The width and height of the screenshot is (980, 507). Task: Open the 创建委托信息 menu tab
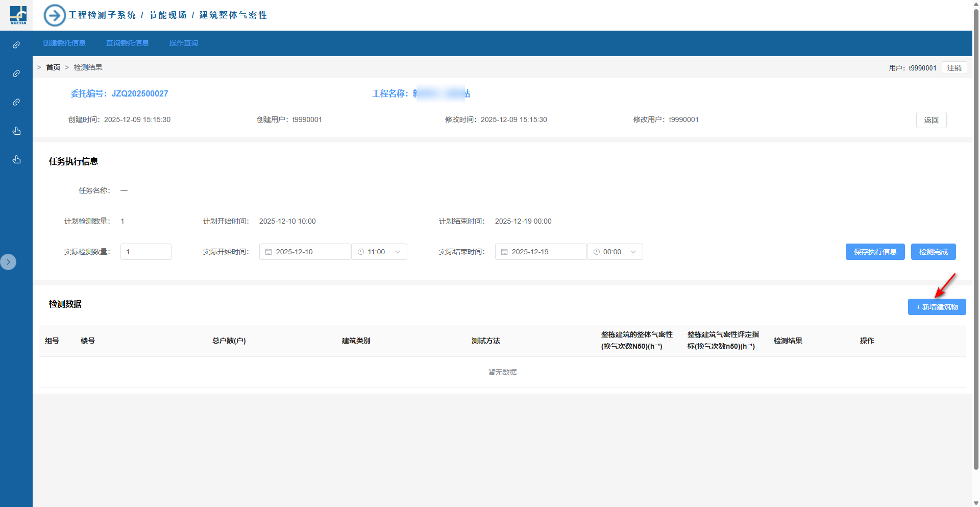64,43
